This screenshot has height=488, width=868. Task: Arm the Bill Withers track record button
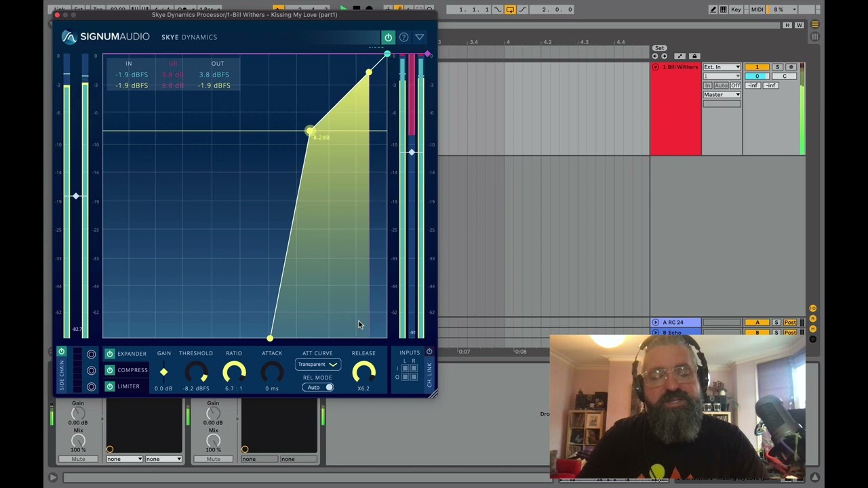point(791,67)
